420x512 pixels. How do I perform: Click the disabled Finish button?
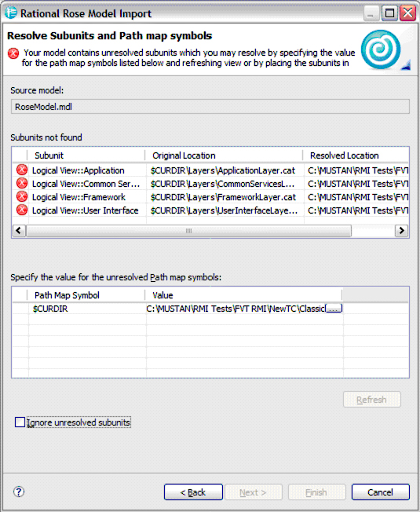pyautogui.click(x=316, y=492)
